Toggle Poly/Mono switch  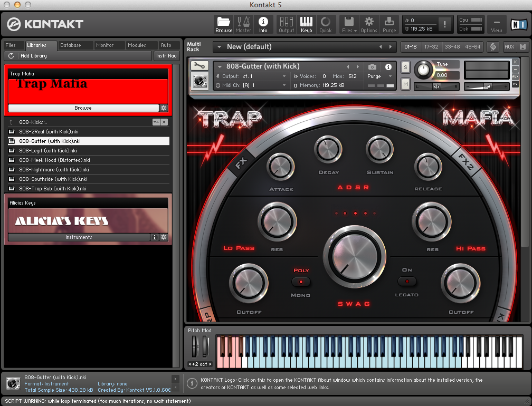tap(301, 282)
